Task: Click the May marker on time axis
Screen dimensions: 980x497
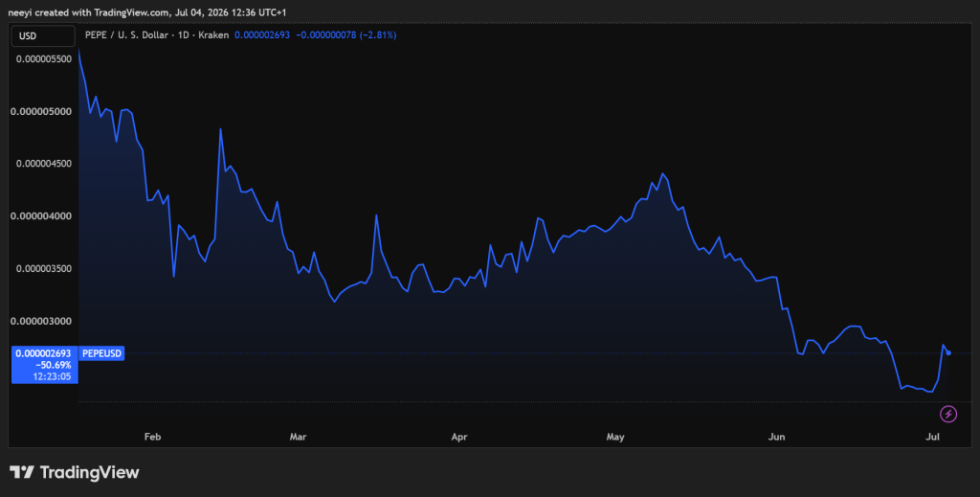Action: point(615,437)
